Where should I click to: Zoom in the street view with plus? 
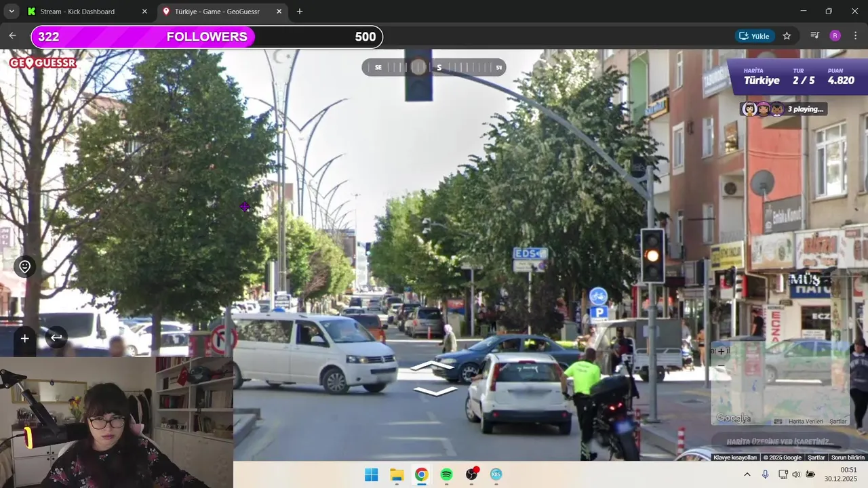tap(24, 338)
